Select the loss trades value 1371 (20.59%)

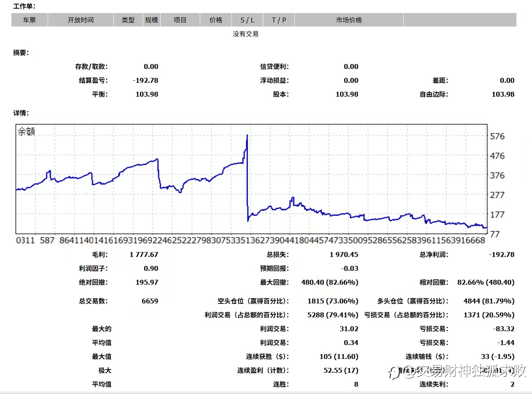tap(489, 315)
